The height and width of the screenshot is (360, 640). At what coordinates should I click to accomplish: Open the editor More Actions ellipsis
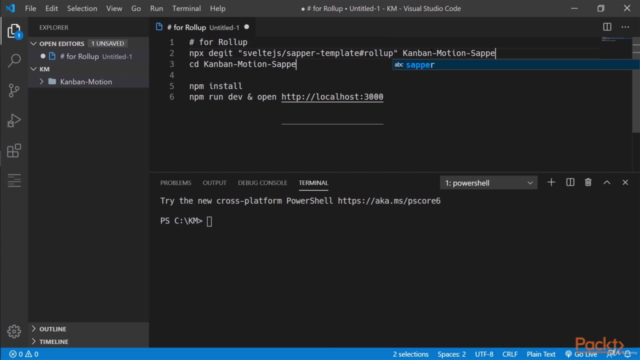(625, 27)
